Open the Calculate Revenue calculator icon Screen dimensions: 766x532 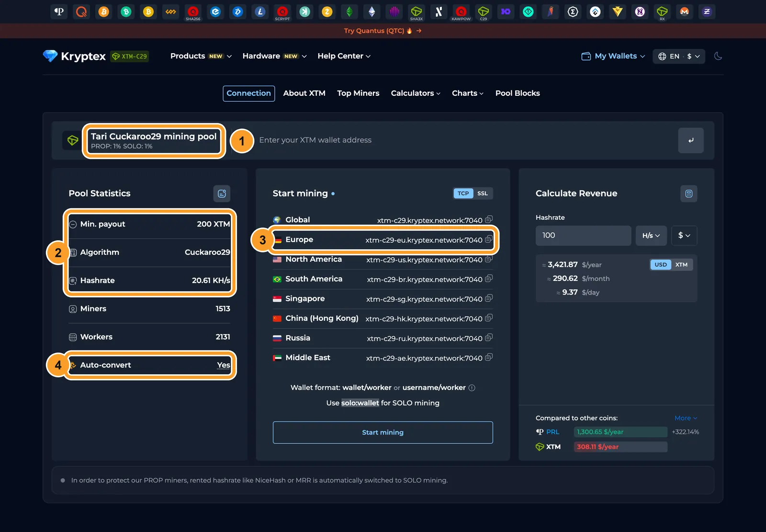[x=688, y=193]
